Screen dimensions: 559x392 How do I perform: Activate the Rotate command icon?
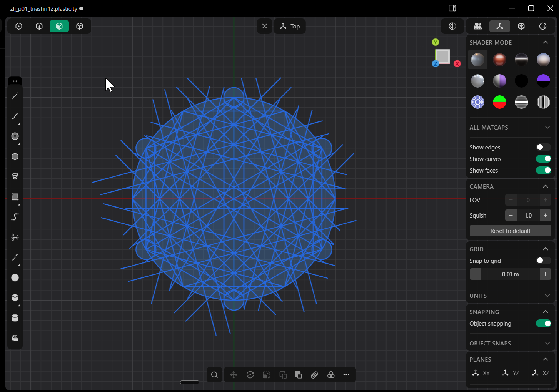point(250,375)
